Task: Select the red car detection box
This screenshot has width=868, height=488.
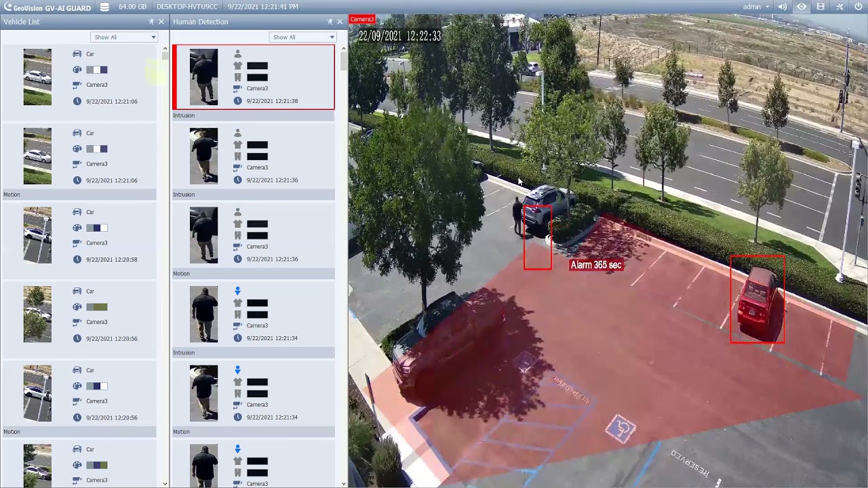Action: click(x=757, y=299)
